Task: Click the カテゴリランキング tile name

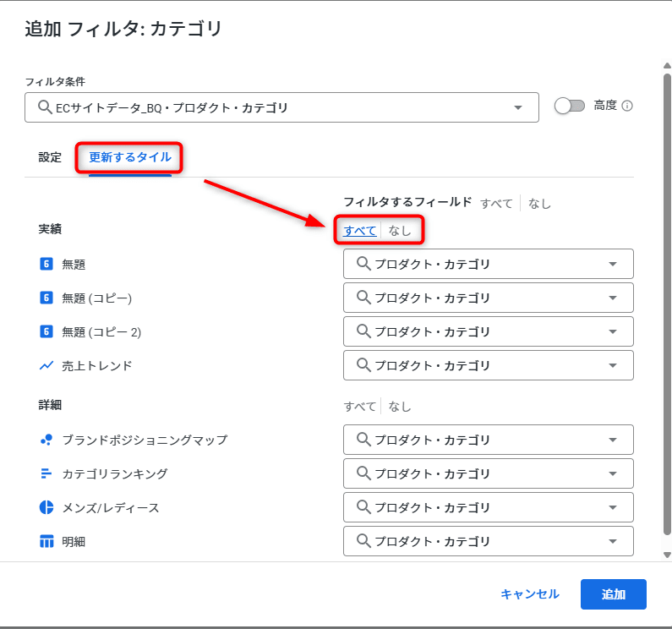Action: [115, 473]
